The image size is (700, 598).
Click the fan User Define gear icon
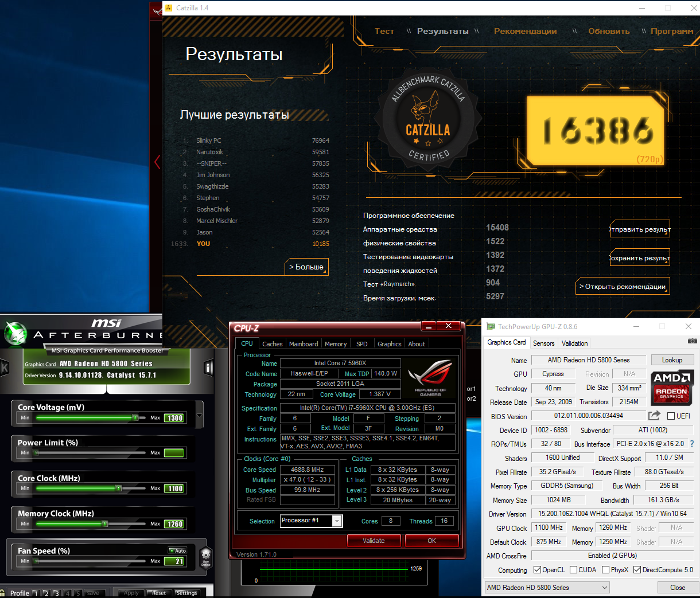click(206, 557)
